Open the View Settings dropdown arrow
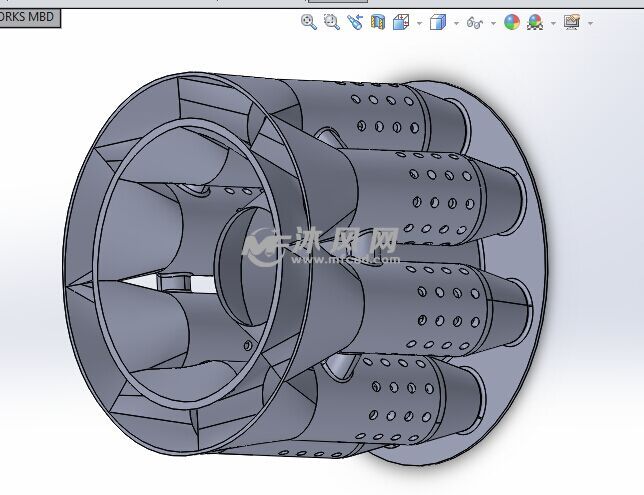 point(590,23)
